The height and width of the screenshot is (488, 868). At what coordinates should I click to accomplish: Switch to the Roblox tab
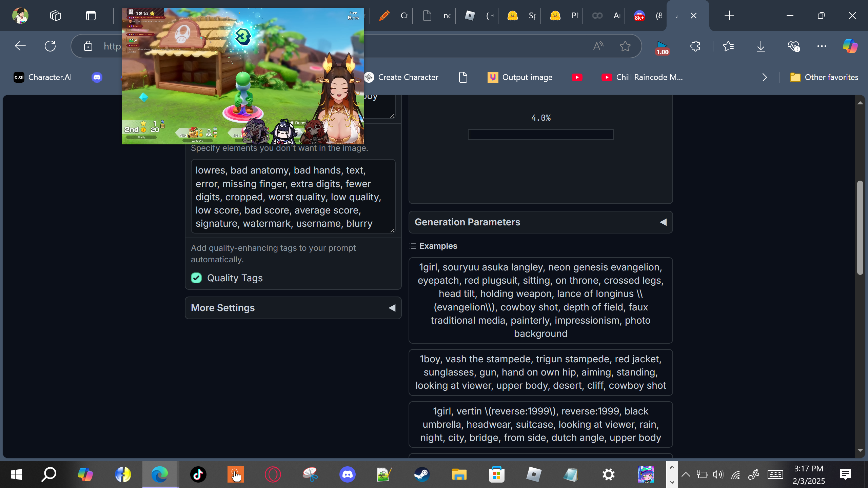click(x=477, y=16)
